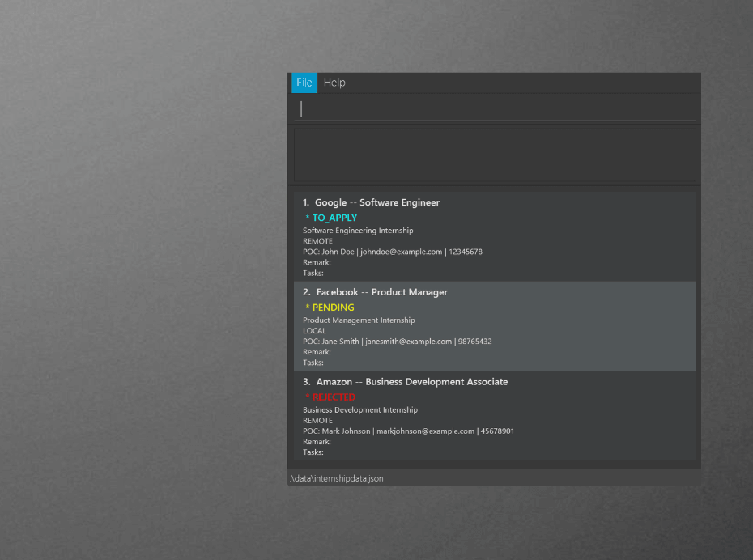753x560 pixels.
Task: Click the Software Engineering Internship description
Action: click(357, 231)
